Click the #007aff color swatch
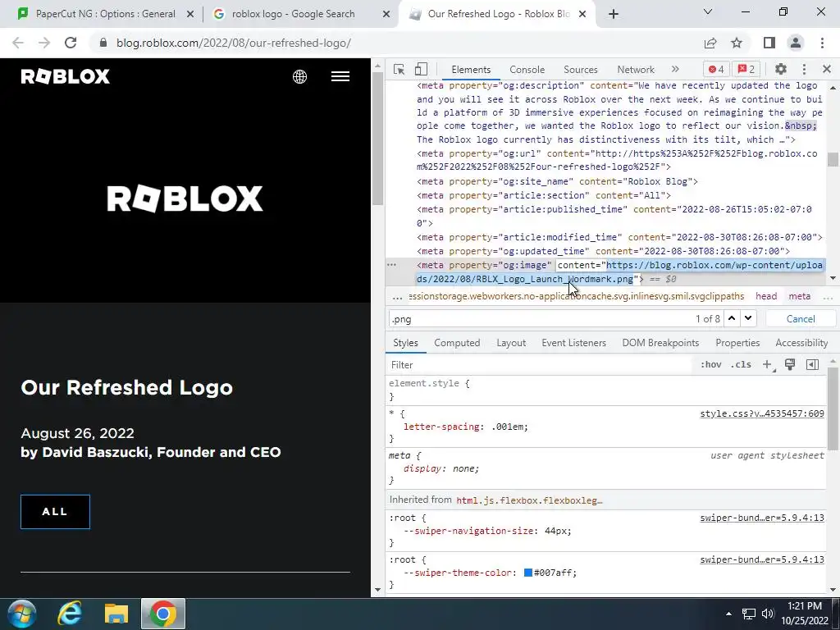 (528, 573)
